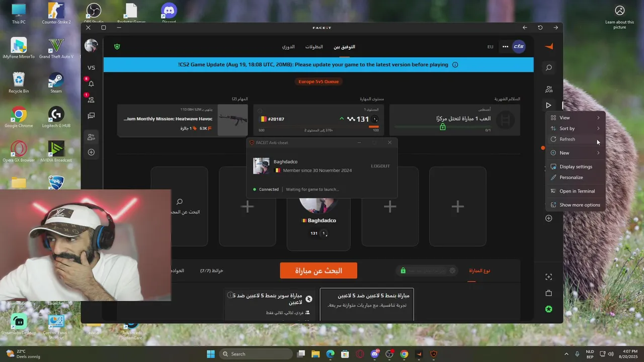Open the FACEIT orange logo home icon
The width and height of the screenshot is (644, 362).
[549, 46]
